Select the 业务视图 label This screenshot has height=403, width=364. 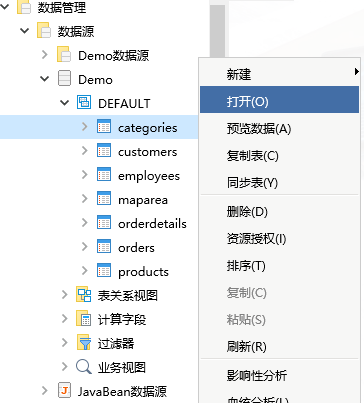(122, 367)
